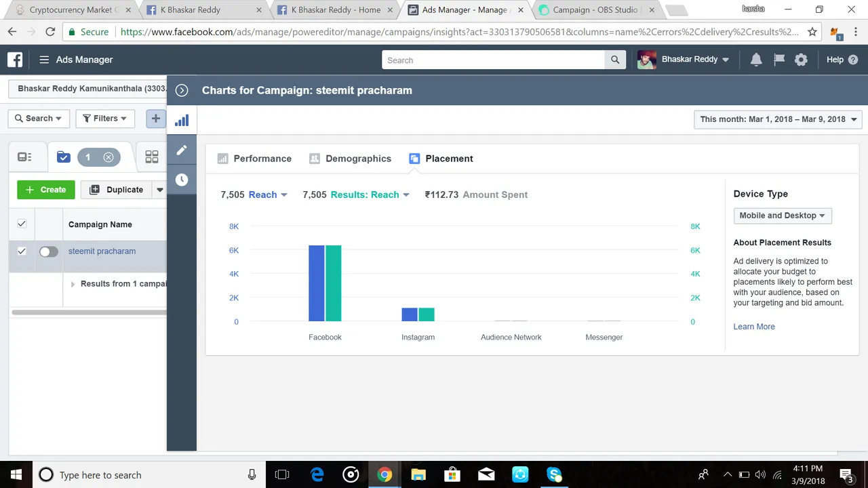Click the Chrome address bar URL
The height and width of the screenshot is (488, 868).
[x=459, y=32]
